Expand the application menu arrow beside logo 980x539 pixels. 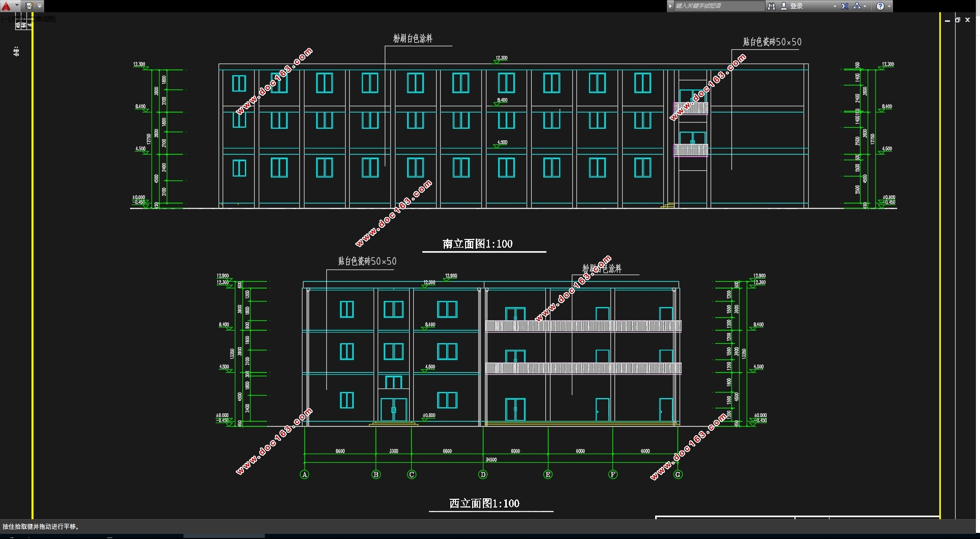(17, 6)
